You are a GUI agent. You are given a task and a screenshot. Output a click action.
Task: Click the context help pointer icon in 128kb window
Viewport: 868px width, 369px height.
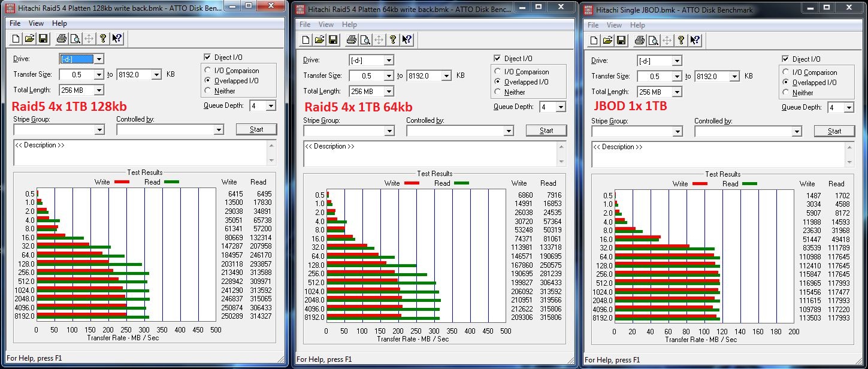tap(117, 39)
